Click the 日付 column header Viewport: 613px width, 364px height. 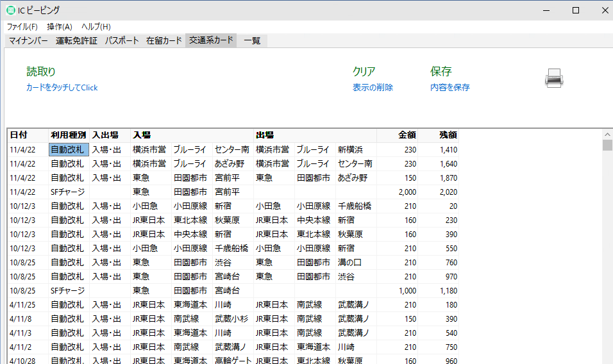click(x=19, y=135)
